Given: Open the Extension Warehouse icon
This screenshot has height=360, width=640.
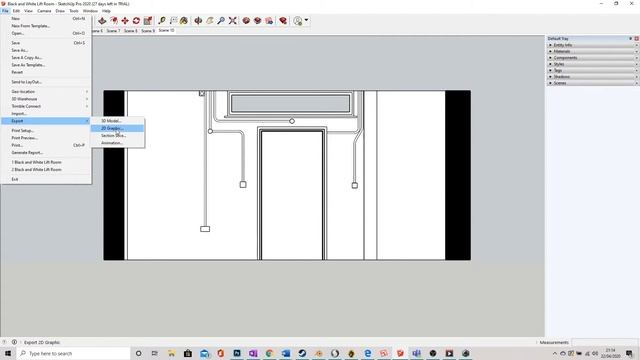Looking at the screenshot, I should click(258, 20).
